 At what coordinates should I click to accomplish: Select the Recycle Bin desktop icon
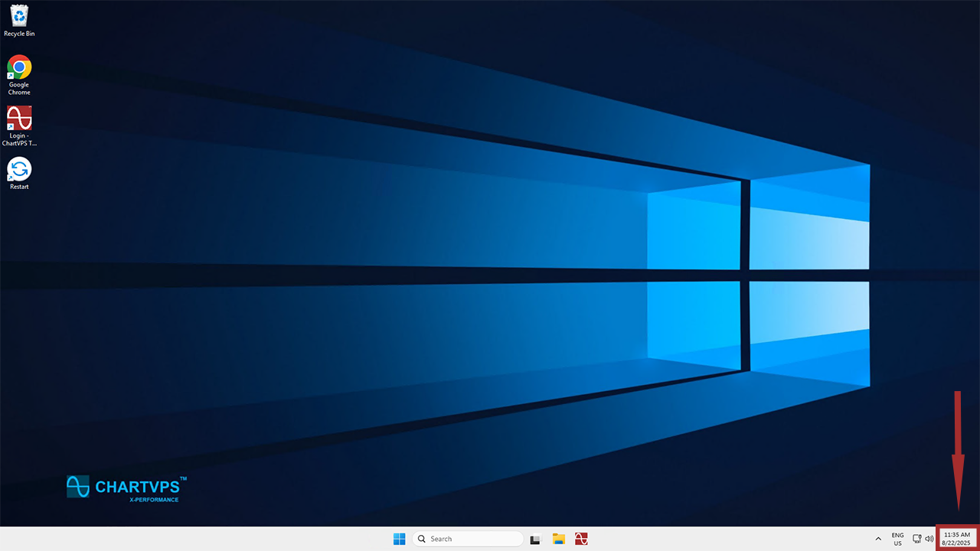click(x=19, y=15)
